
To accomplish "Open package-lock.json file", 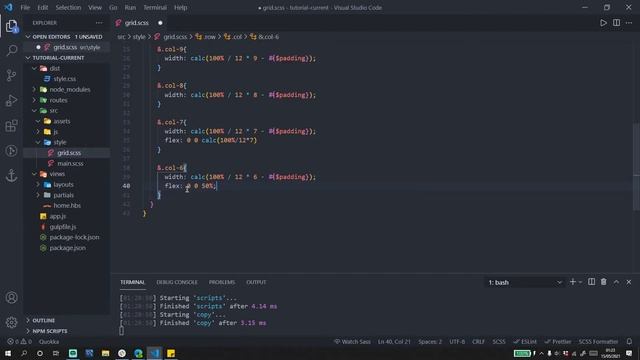I will pyautogui.click(x=67, y=237).
